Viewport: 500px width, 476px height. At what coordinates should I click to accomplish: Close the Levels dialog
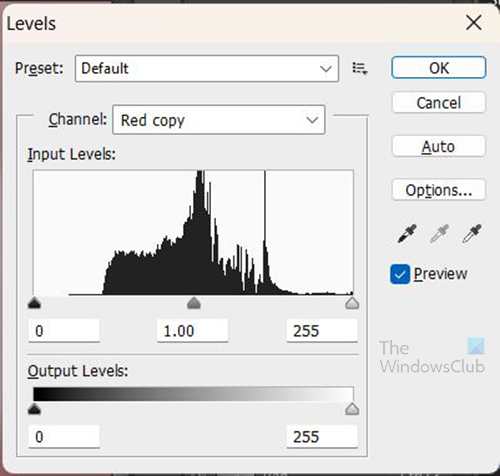[474, 23]
